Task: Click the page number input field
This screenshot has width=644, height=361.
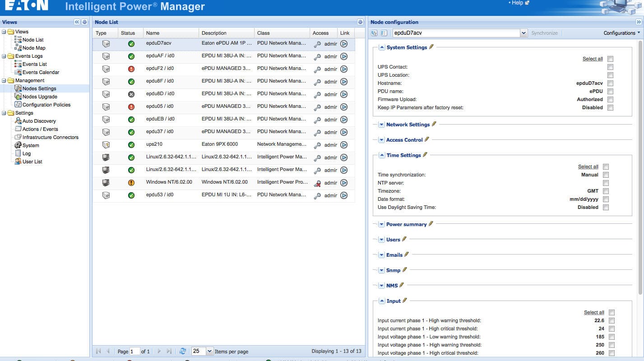Action: pos(134,351)
